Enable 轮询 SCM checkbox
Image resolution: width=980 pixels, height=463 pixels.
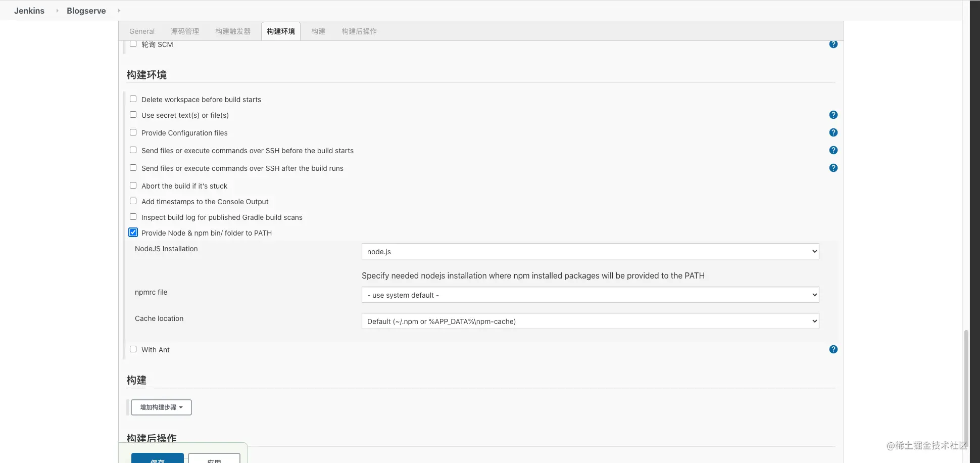point(133,44)
